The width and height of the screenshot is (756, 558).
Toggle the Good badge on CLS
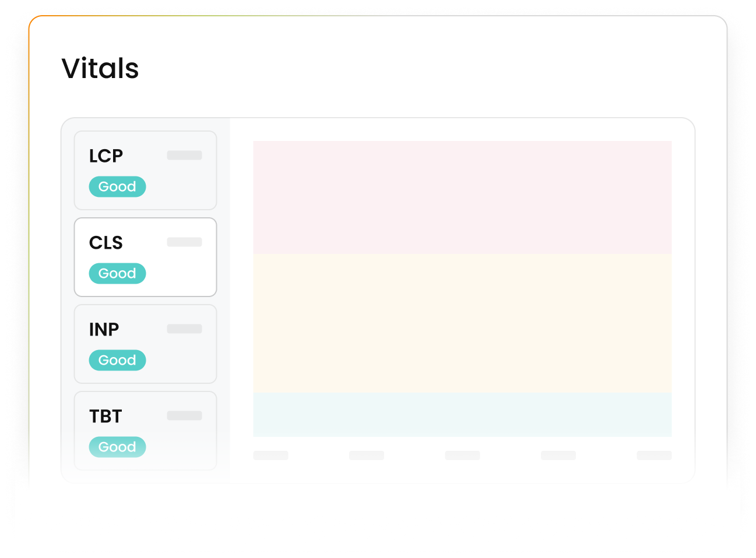(117, 273)
